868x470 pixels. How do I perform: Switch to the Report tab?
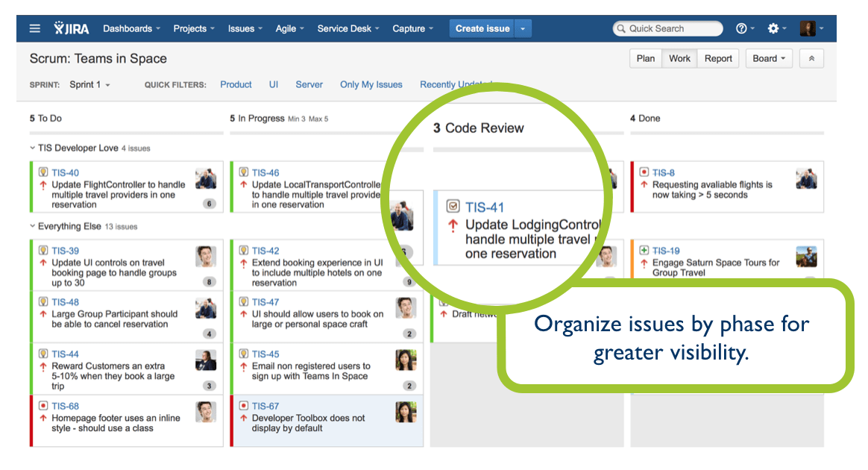point(717,58)
